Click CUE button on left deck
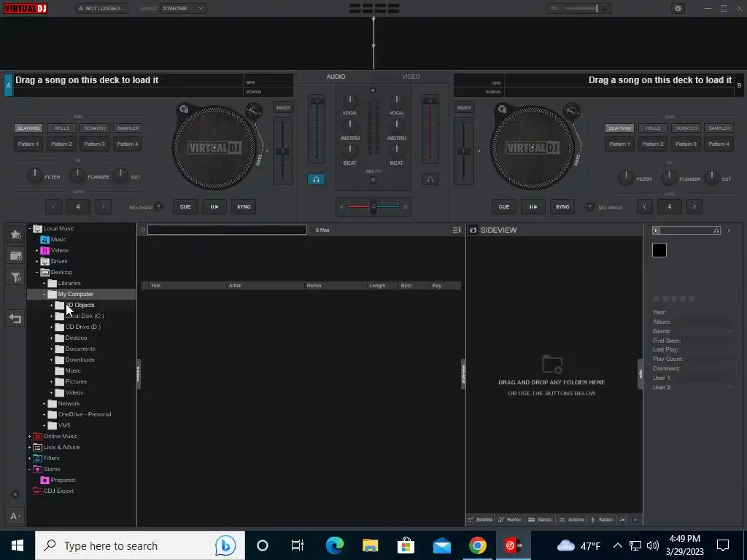 (x=185, y=206)
